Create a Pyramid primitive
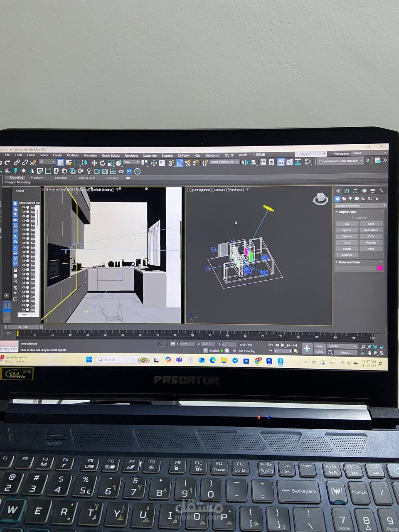Image resolution: width=399 pixels, height=532 pixels. (371, 242)
